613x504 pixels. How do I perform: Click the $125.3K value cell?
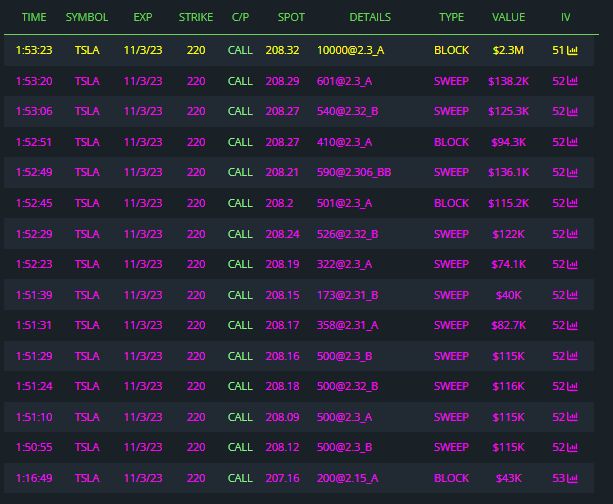pyautogui.click(x=508, y=111)
